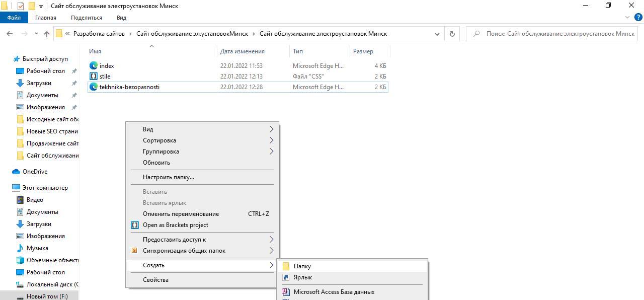Click the Edge icon of tekhnika-bezopasnosti file
644x300 pixels.
[93, 87]
